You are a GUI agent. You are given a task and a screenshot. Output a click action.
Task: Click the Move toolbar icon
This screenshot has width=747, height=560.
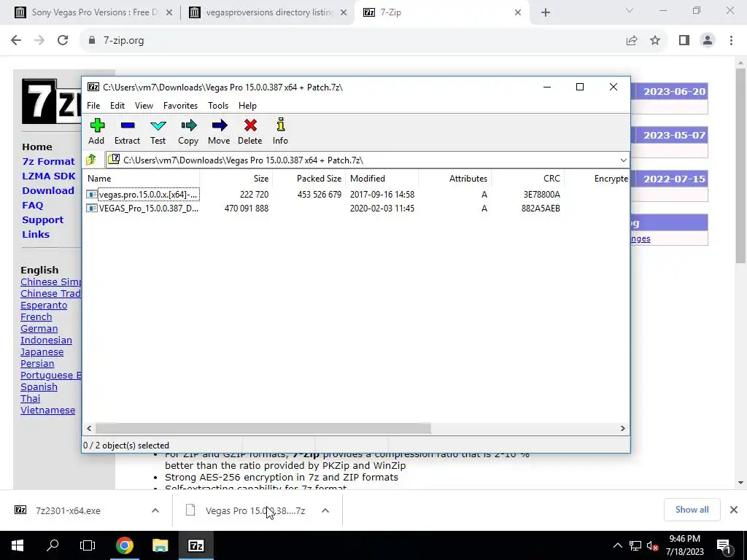click(x=219, y=131)
